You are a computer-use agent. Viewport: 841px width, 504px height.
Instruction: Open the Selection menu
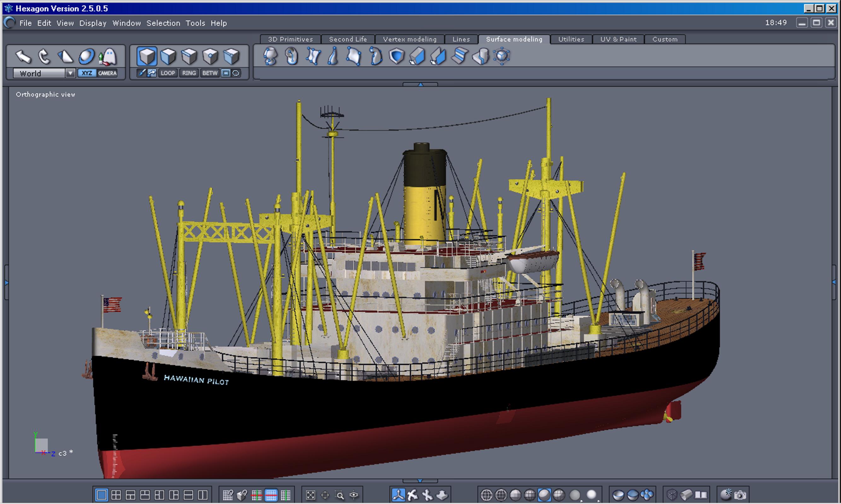coord(163,23)
